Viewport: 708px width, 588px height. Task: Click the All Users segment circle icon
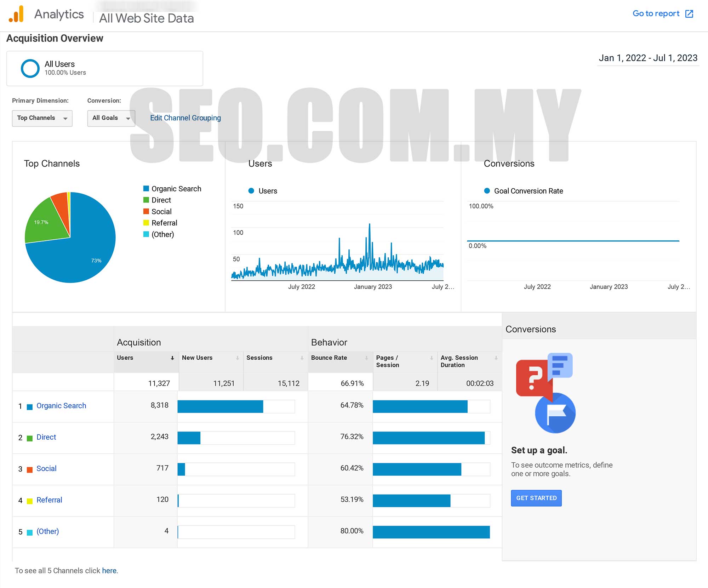click(30, 68)
